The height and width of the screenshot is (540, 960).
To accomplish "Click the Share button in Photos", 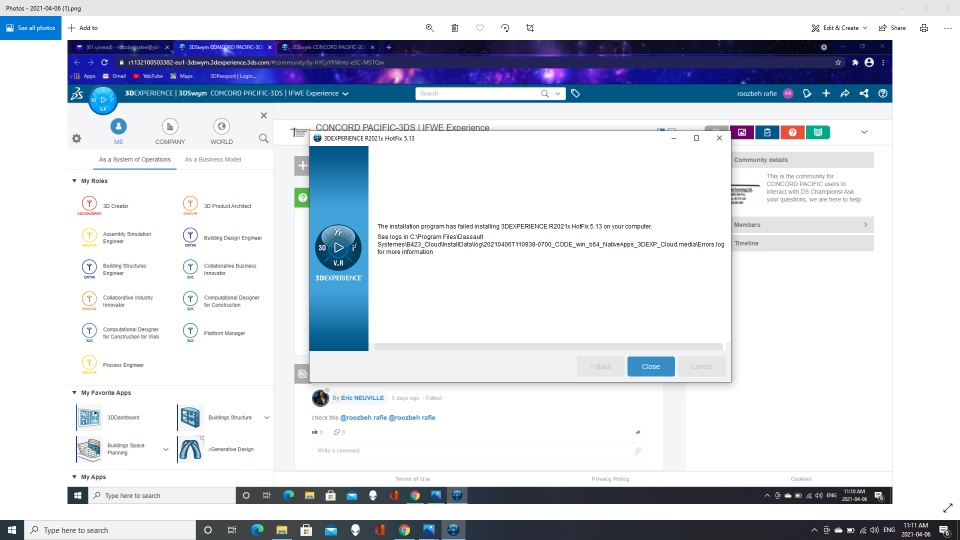I will pyautogui.click(x=892, y=28).
